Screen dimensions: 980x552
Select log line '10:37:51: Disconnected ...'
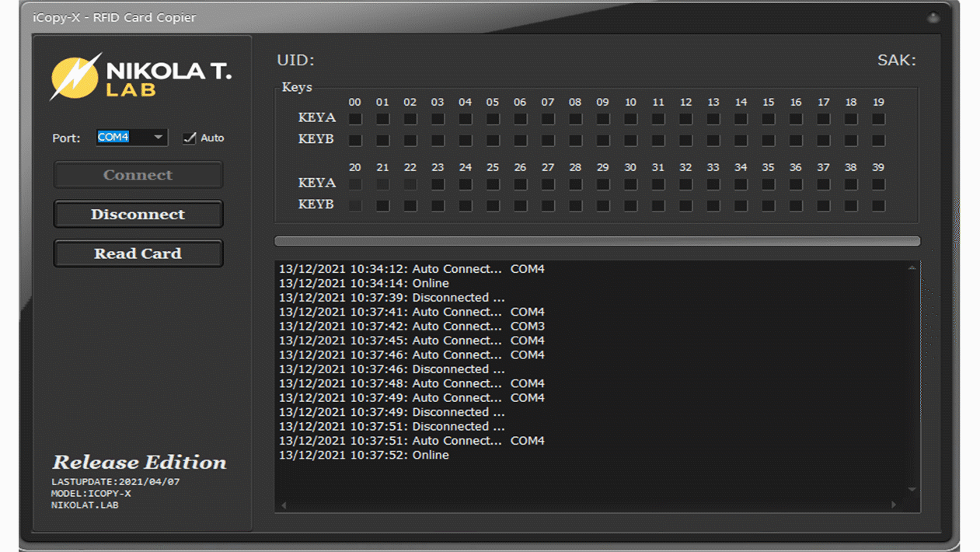(392, 426)
